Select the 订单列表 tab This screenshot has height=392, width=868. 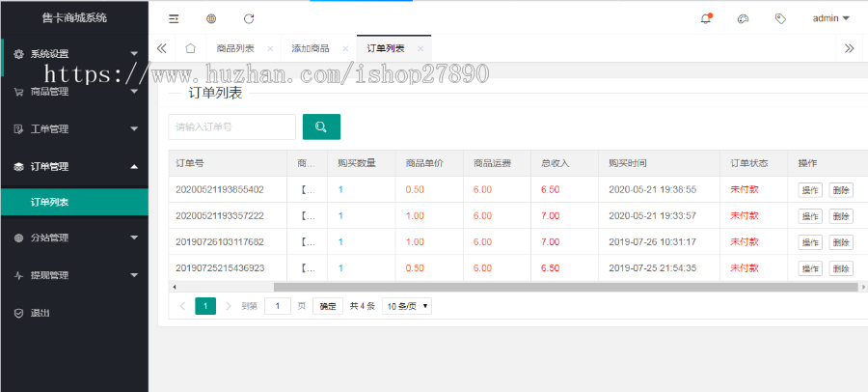click(386, 49)
